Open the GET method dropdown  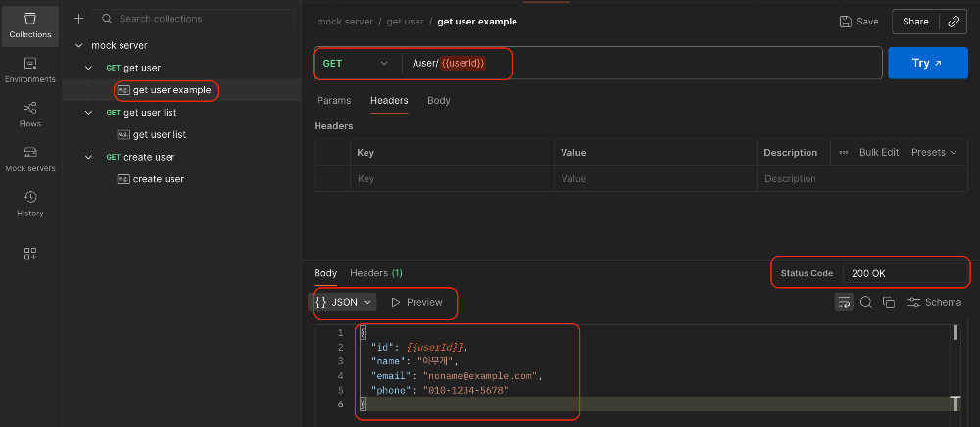click(356, 63)
